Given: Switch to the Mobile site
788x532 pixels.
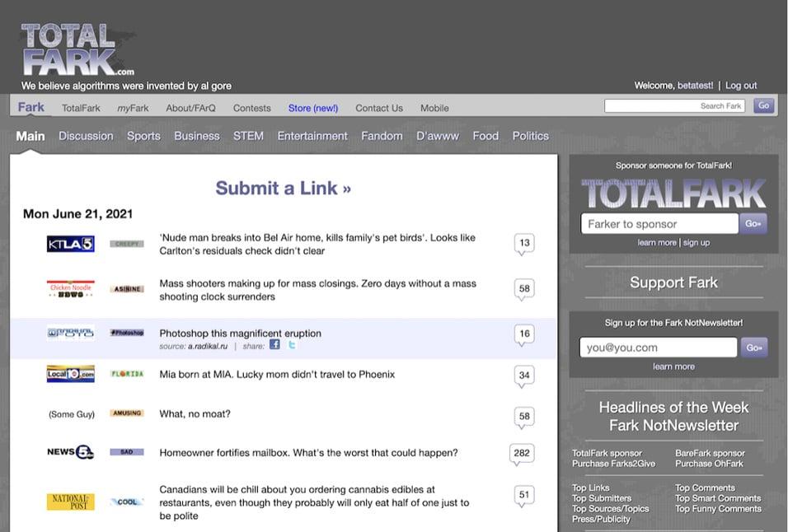Looking at the screenshot, I should pyautogui.click(x=434, y=108).
